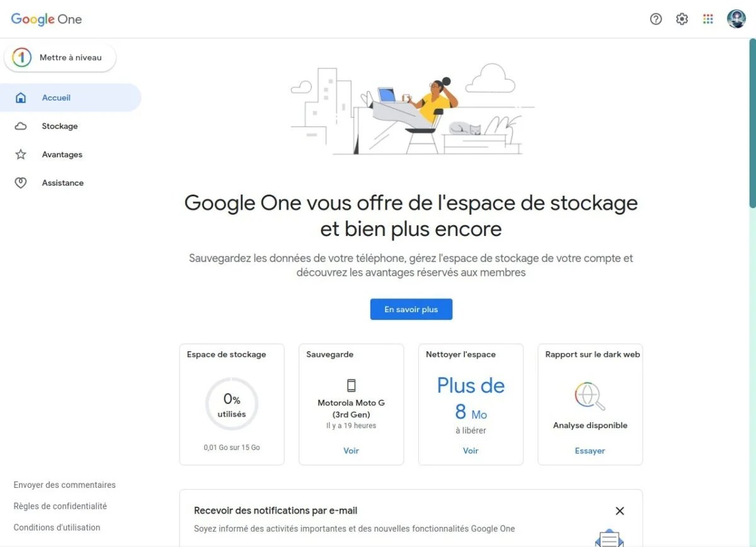Screen dimensions: 756x547
Task: Dismiss the email notifications card
Action: [x=619, y=511]
